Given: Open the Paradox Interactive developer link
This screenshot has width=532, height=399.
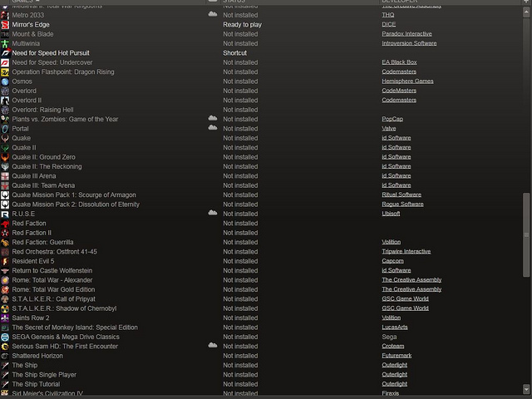Looking at the screenshot, I should (406, 34).
